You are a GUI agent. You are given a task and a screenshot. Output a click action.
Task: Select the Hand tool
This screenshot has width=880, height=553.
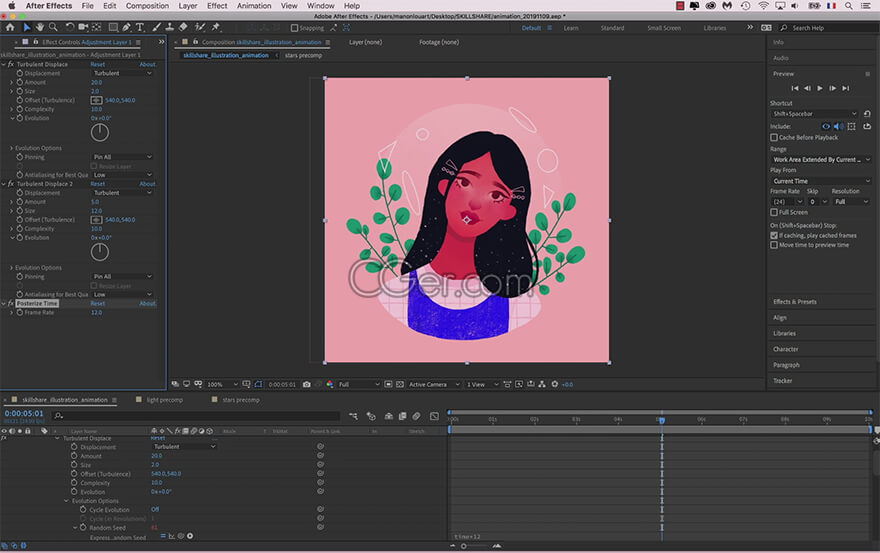click(40, 27)
